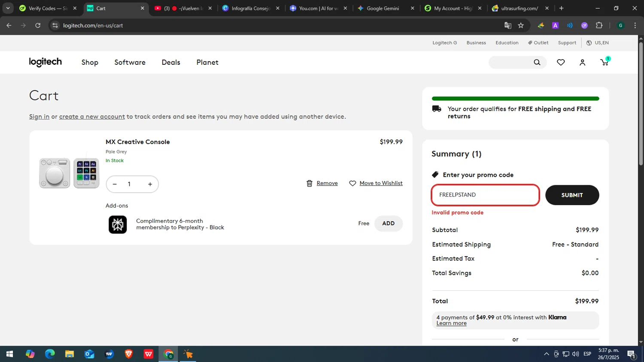Click the Logitech logo
The image size is (644, 362).
(x=46, y=62)
